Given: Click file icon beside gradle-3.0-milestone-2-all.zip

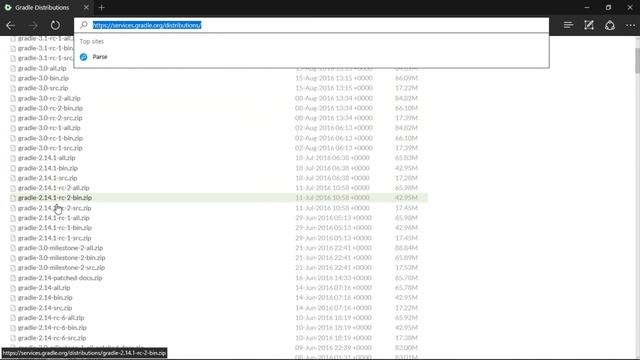Looking at the screenshot, I should click(x=13, y=248).
